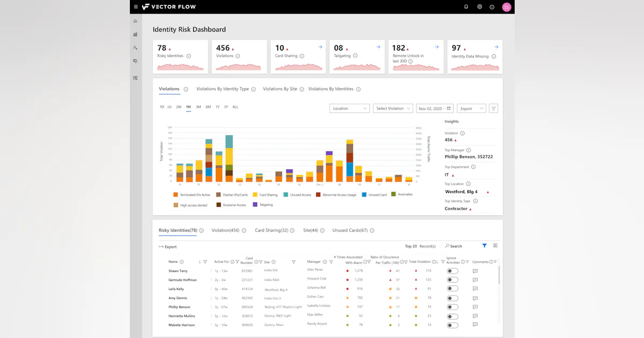Filter the Name column

coord(205,262)
